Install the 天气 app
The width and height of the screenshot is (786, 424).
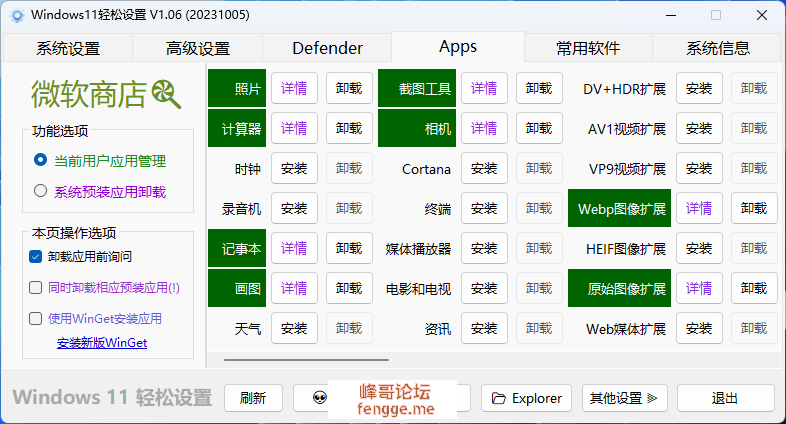[x=294, y=328]
